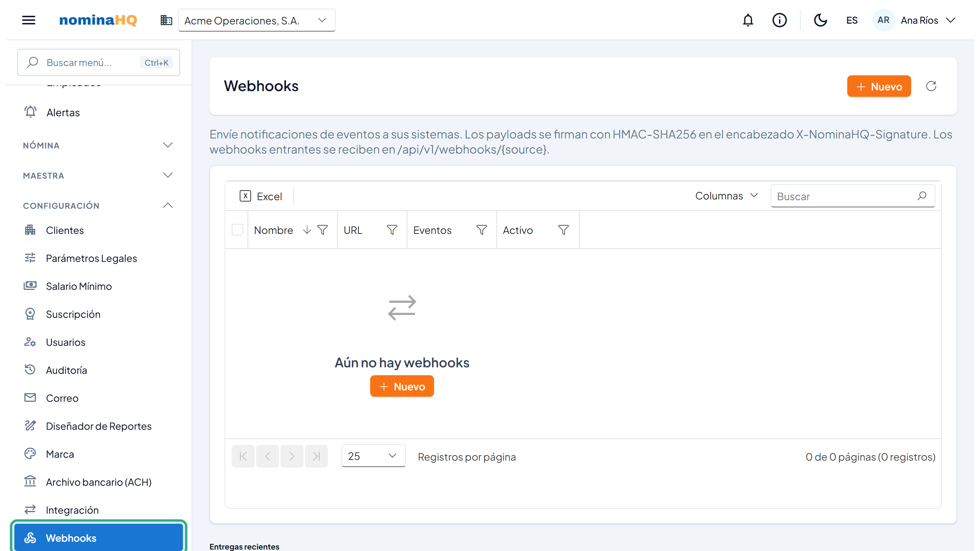Open the Columnas dropdown
This screenshot has height=551, width=980.
(726, 196)
